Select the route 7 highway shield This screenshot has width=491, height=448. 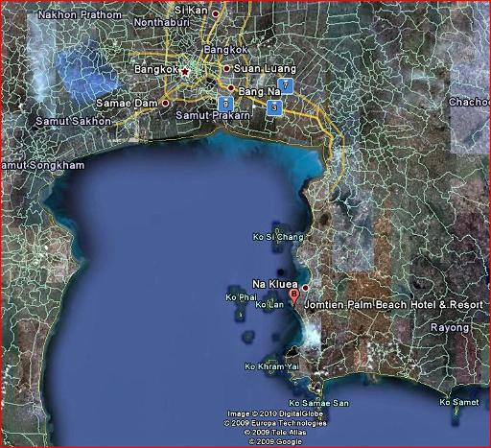click(x=286, y=85)
